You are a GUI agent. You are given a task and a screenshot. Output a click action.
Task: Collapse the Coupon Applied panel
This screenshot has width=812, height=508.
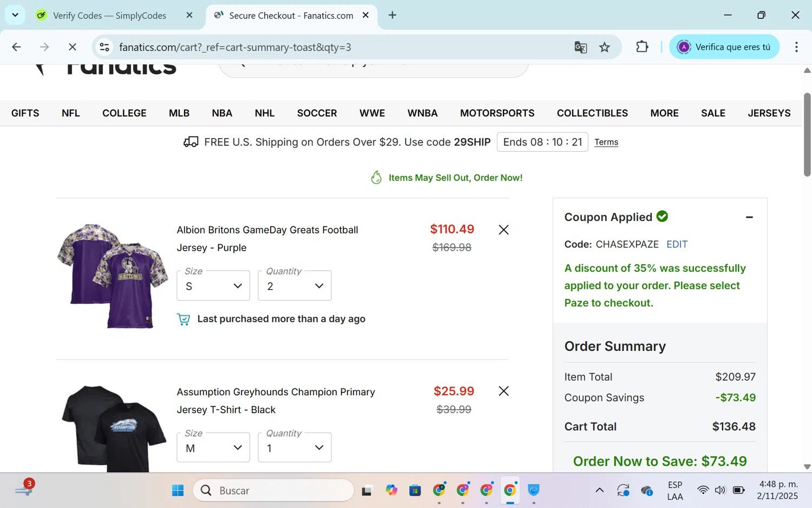point(749,217)
